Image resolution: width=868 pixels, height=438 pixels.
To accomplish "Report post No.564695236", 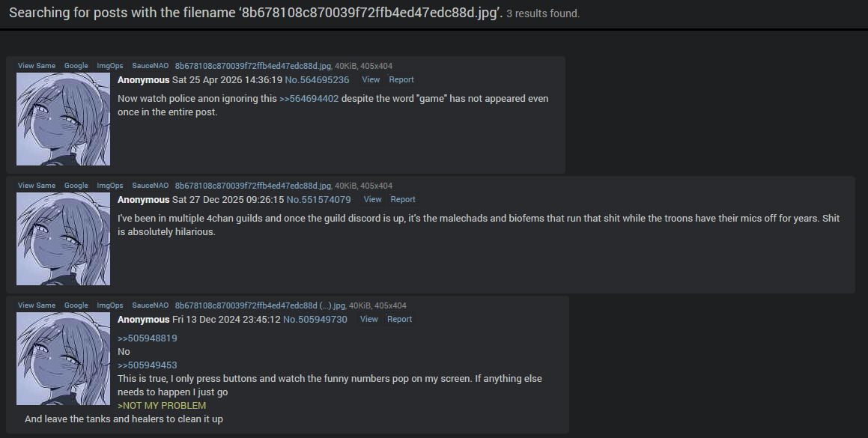I will [x=401, y=79].
